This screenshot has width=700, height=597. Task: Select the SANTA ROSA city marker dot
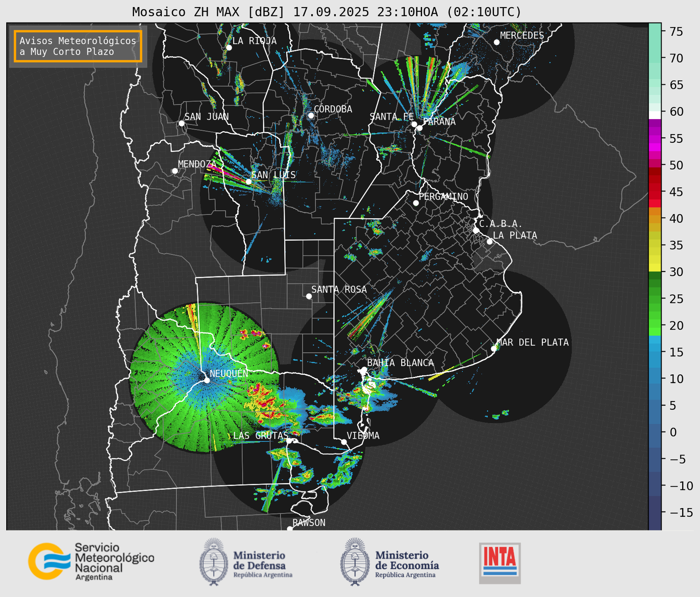click(309, 296)
